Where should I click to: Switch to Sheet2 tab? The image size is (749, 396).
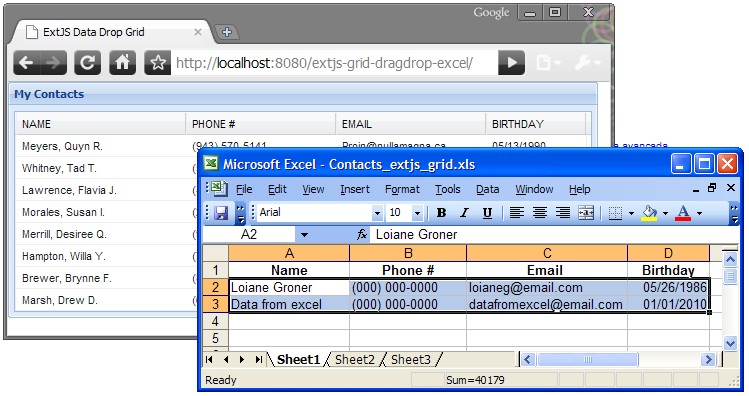coord(354,359)
